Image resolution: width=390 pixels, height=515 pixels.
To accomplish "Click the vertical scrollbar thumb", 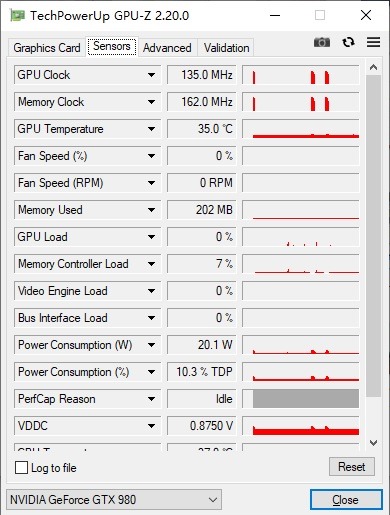I will coord(373,236).
